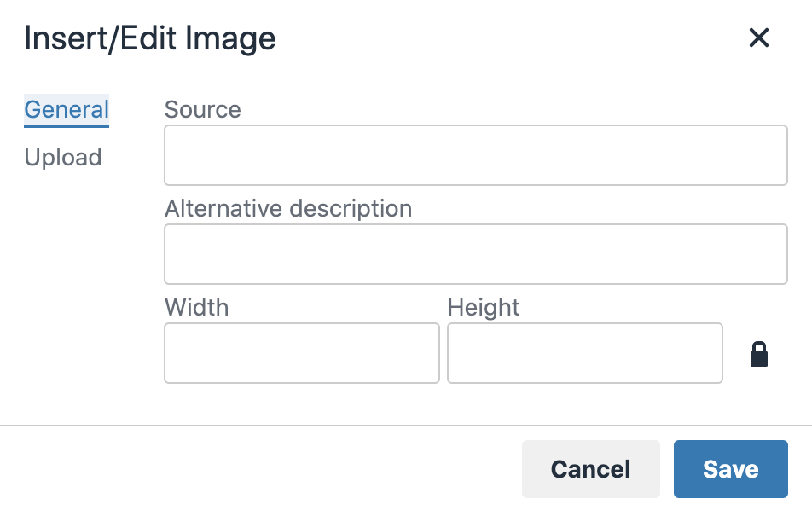Switch to the General tab
The width and height of the screenshot is (812, 510).
click(x=67, y=110)
